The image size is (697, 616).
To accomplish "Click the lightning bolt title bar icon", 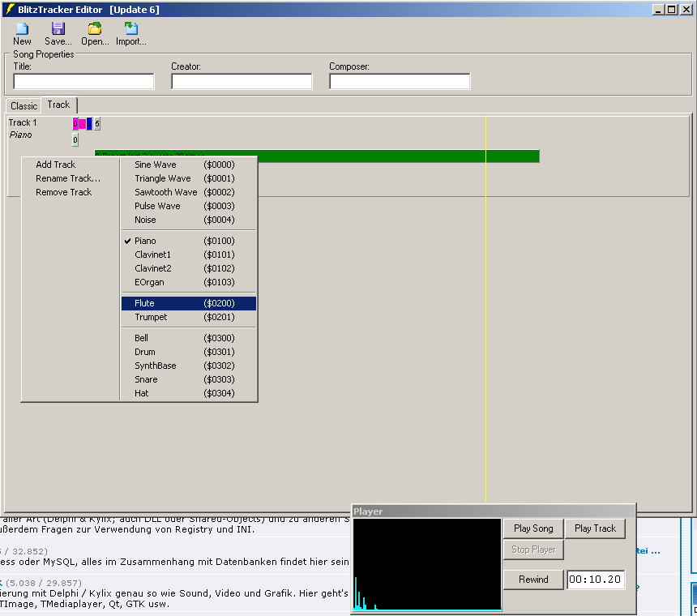I will tap(10, 10).
